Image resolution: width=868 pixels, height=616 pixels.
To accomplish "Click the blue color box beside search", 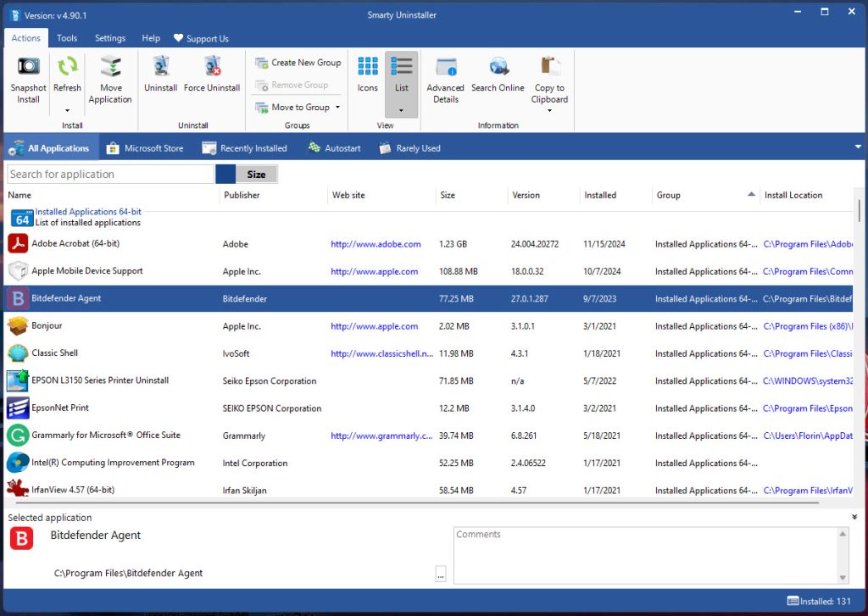I will pos(225,175).
